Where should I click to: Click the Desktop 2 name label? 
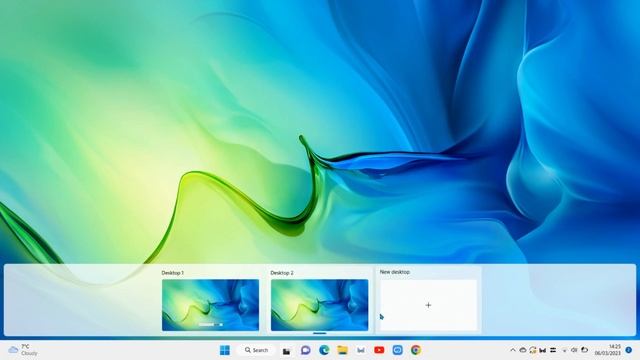point(282,273)
